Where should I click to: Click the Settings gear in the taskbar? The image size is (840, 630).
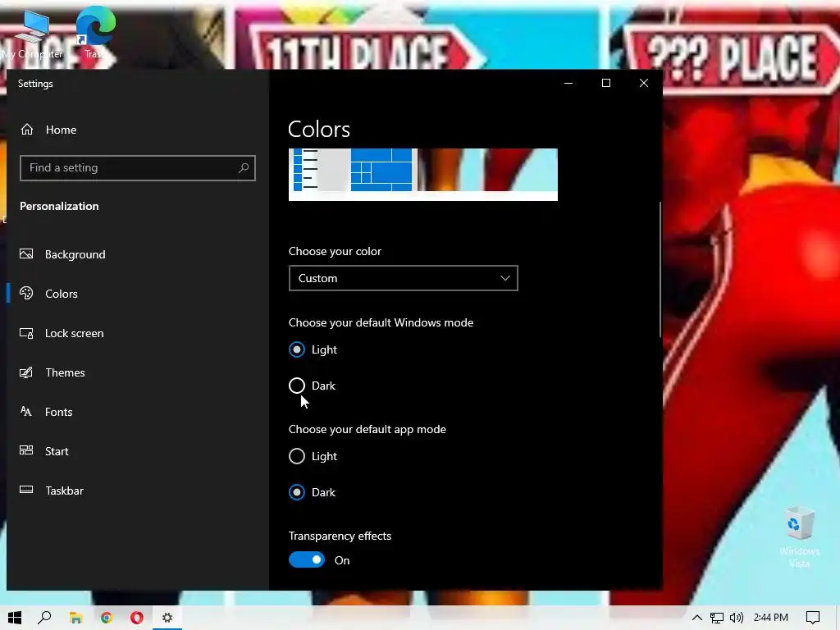[167, 618]
